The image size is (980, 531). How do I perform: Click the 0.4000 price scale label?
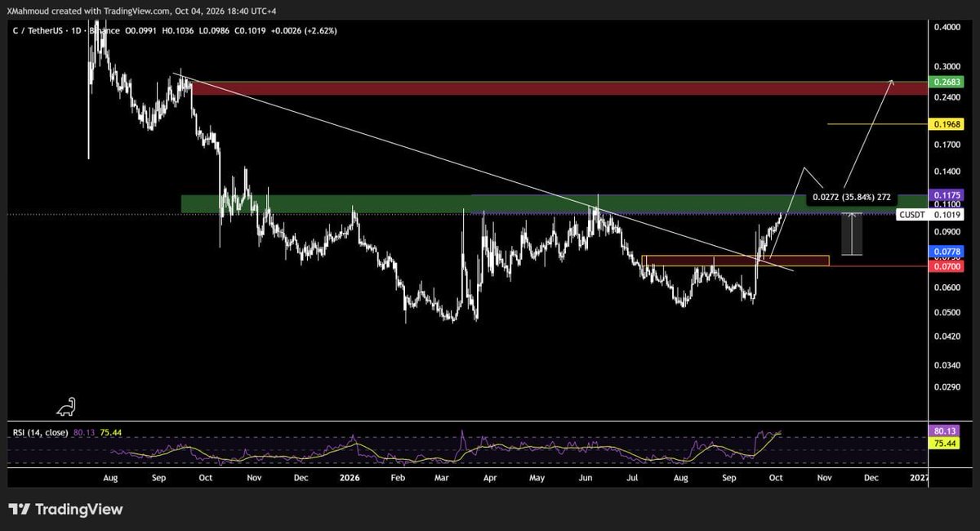[947, 27]
